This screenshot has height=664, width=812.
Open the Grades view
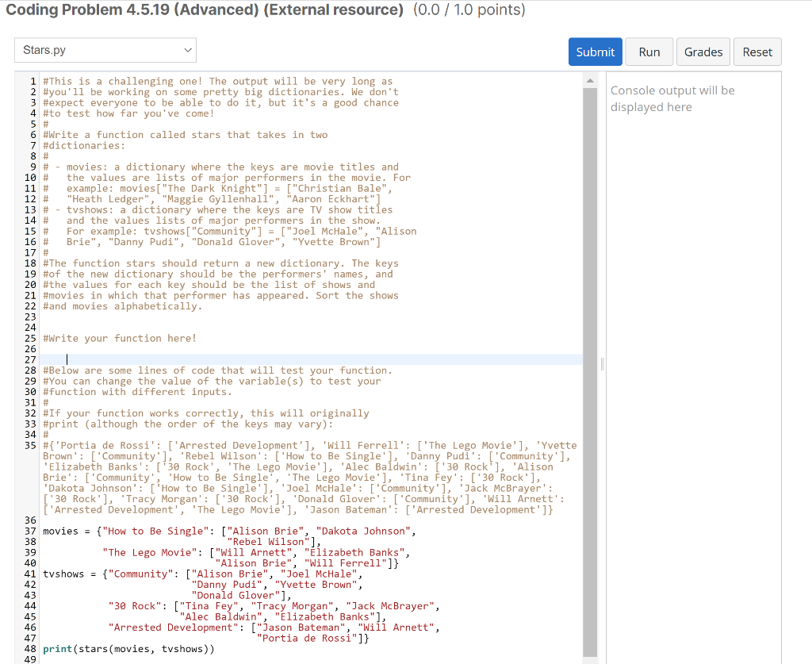pos(703,50)
